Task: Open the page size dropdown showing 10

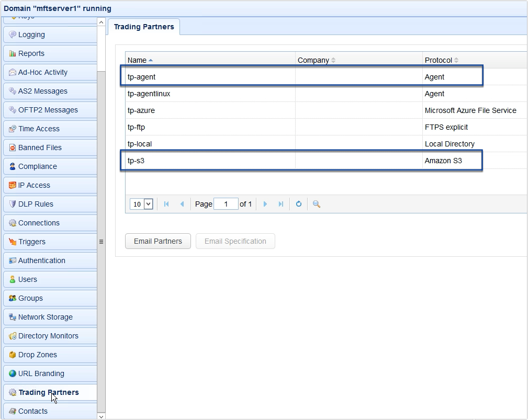Action: [141, 204]
